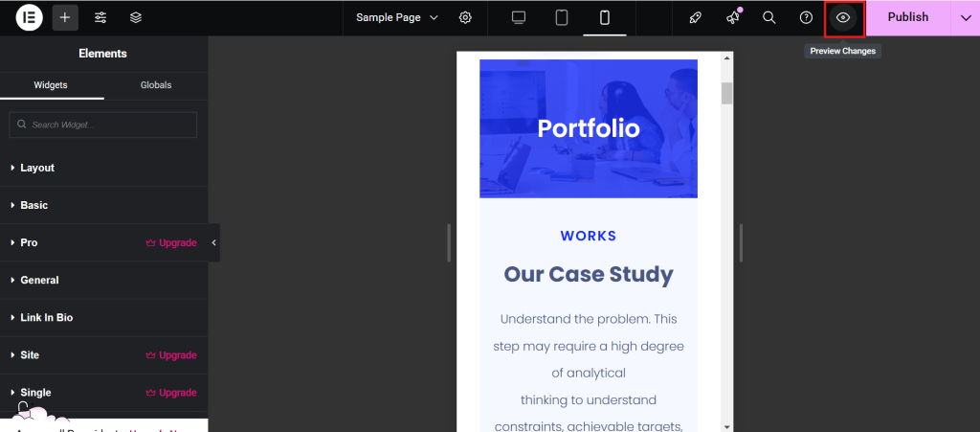Open the Finder search icon
The width and height of the screenshot is (980, 432).
pyautogui.click(x=769, y=17)
